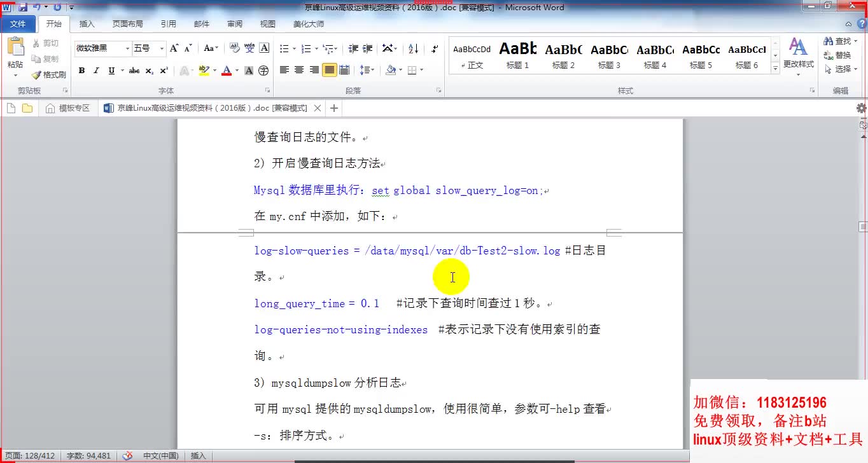Apply the 正文 normal style
The width and height of the screenshot is (868, 463).
pyautogui.click(x=472, y=55)
